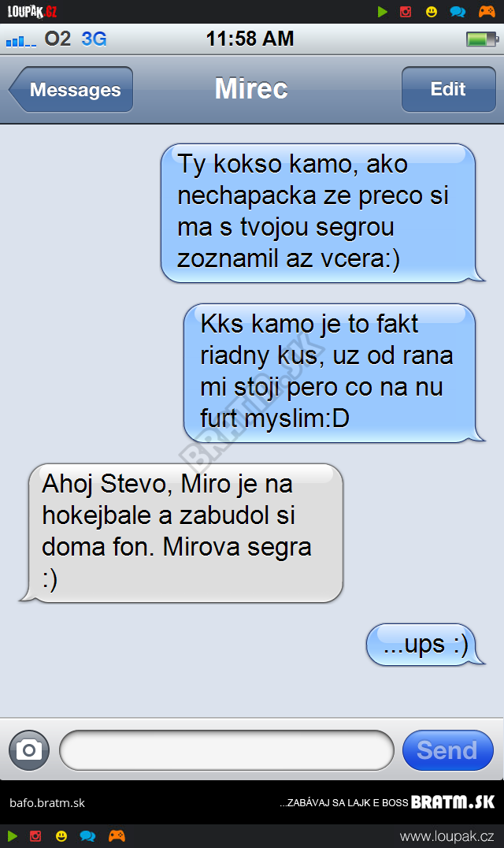Focus the empty message text field
This screenshot has height=848, width=504.
226,750
